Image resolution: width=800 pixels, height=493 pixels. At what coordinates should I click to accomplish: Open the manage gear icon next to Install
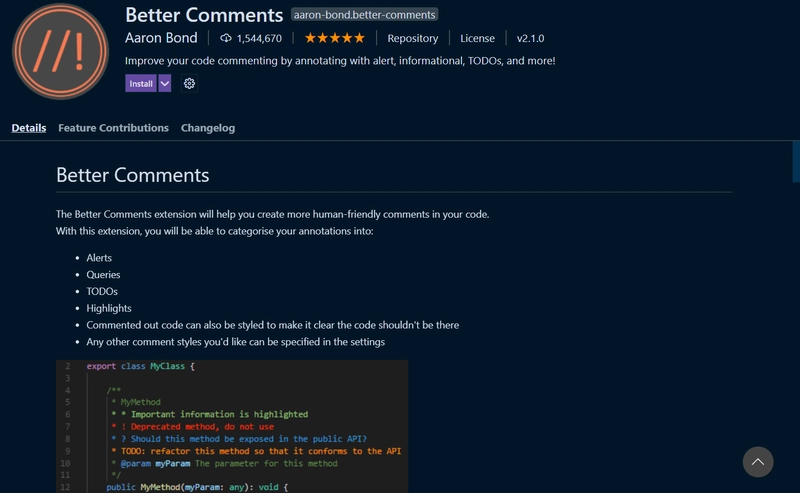pyautogui.click(x=189, y=84)
